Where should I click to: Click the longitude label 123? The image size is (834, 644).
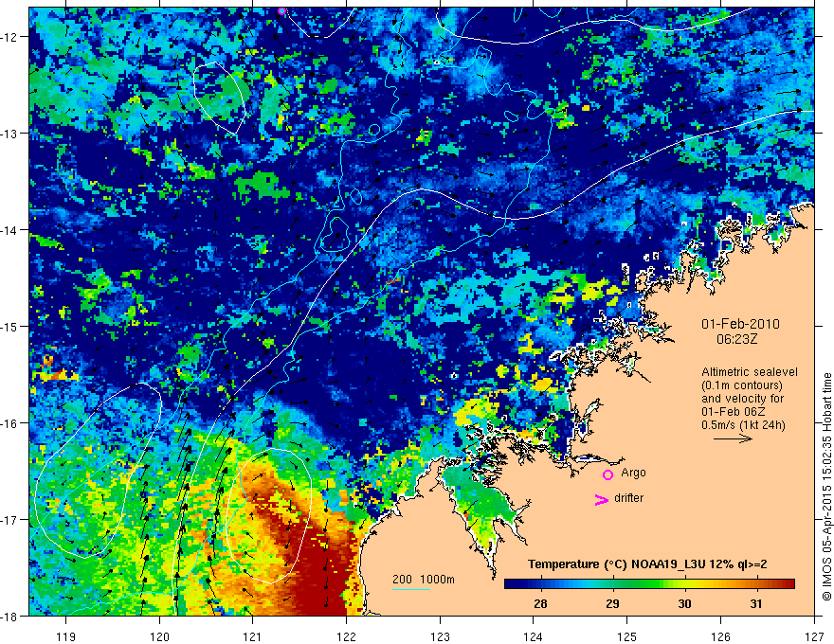click(x=440, y=636)
